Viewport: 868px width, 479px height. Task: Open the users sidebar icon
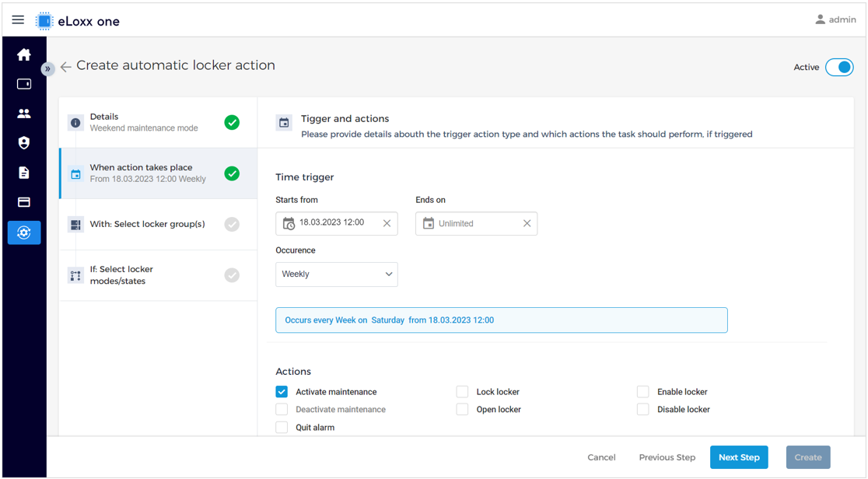point(24,114)
